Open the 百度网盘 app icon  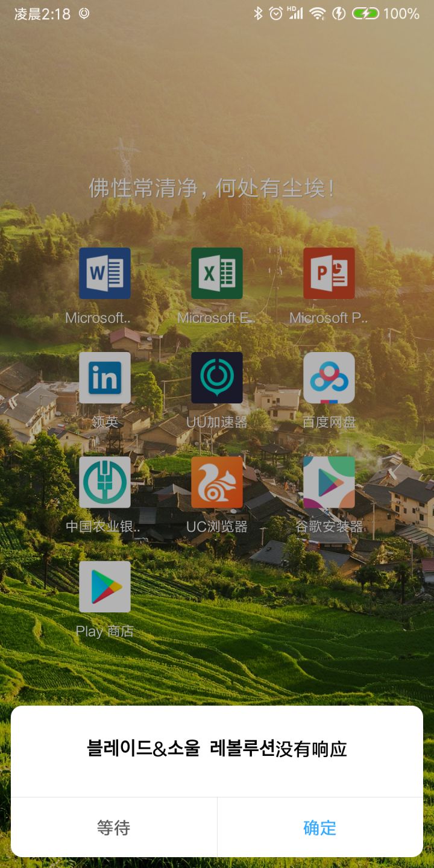tap(329, 378)
